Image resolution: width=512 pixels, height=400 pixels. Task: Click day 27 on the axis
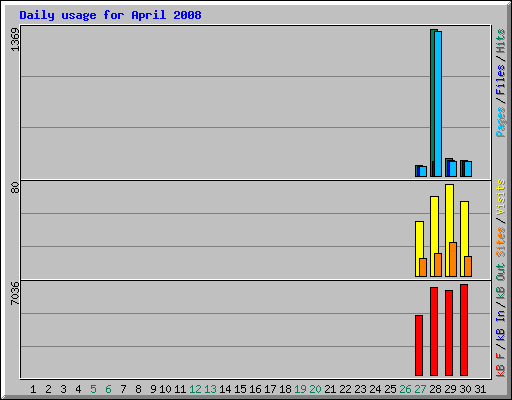tap(420, 389)
